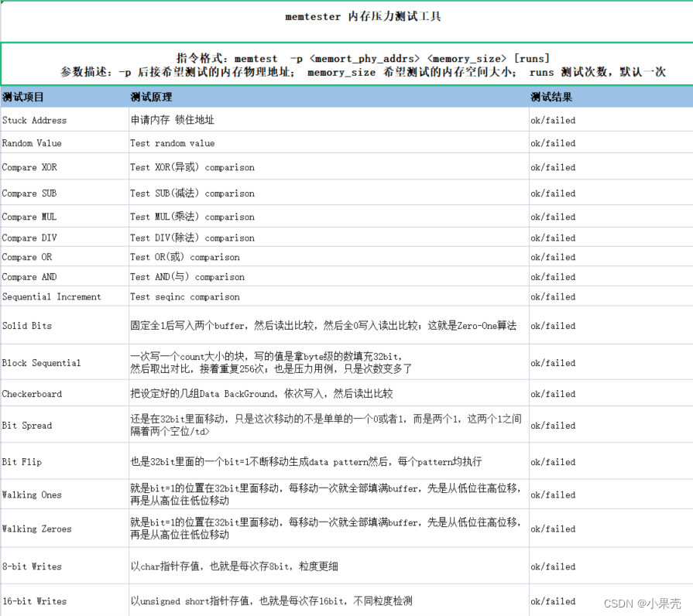The width and height of the screenshot is (693, 616).
Task: Select 'ok/failed' in the Walking Ones row
Action: coord(553,495)
